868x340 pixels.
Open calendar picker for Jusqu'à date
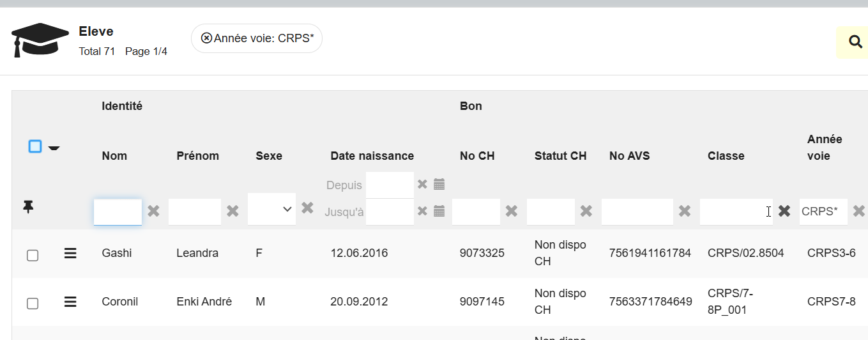(439, 211)
